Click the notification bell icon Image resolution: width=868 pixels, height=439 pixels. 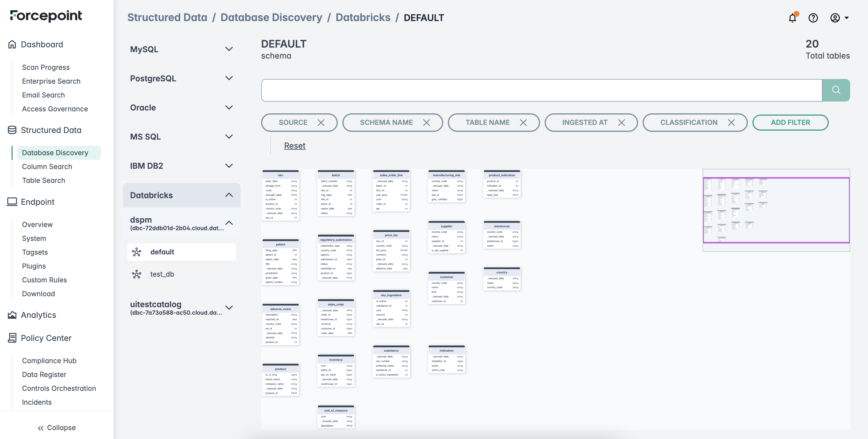(792, 18)
